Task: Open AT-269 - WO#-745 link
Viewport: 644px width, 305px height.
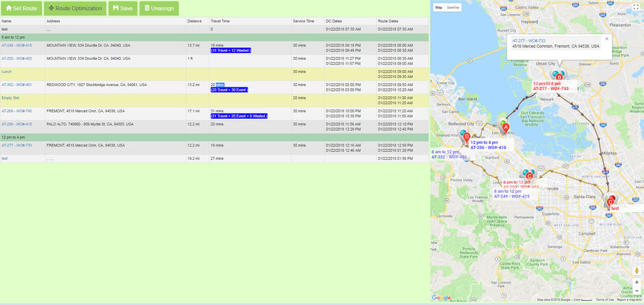Action: (16, 111)
